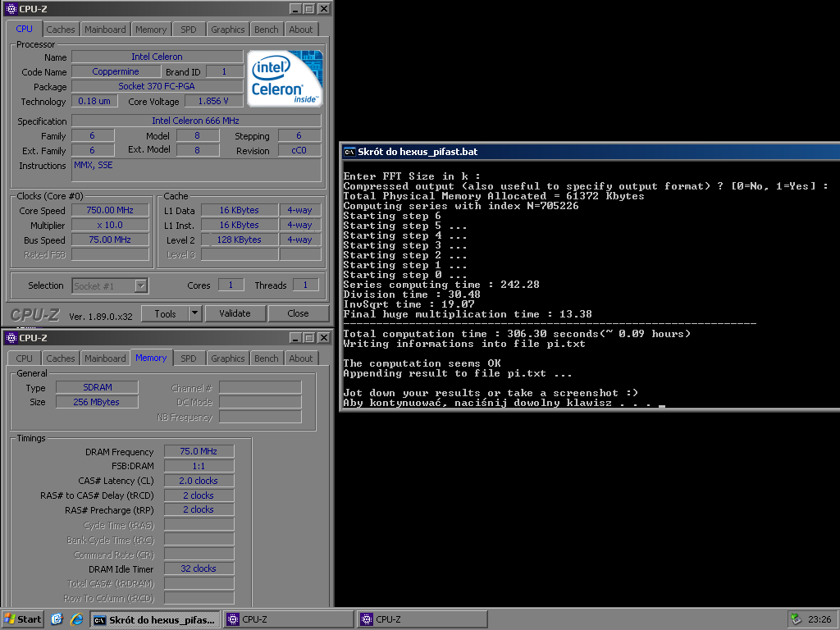Viewport: 840px width, 630px height.
Task: Click the Total computation time line
Action: pyautogui.click(x=517, y=334)
